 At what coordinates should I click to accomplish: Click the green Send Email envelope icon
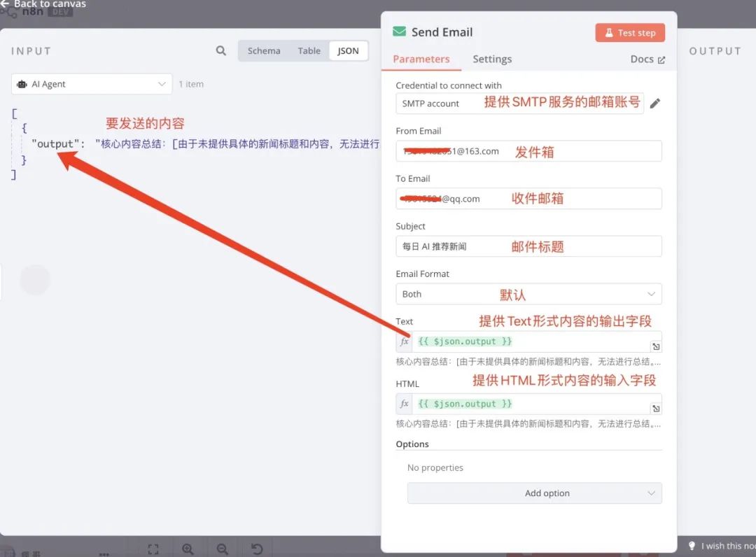[x=399, y=31]
